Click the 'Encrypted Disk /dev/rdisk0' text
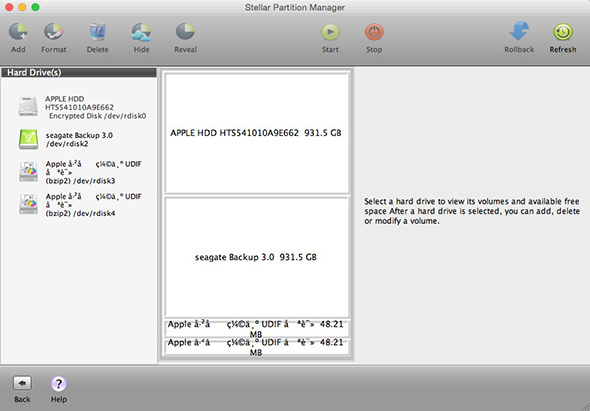 point(97,116)
